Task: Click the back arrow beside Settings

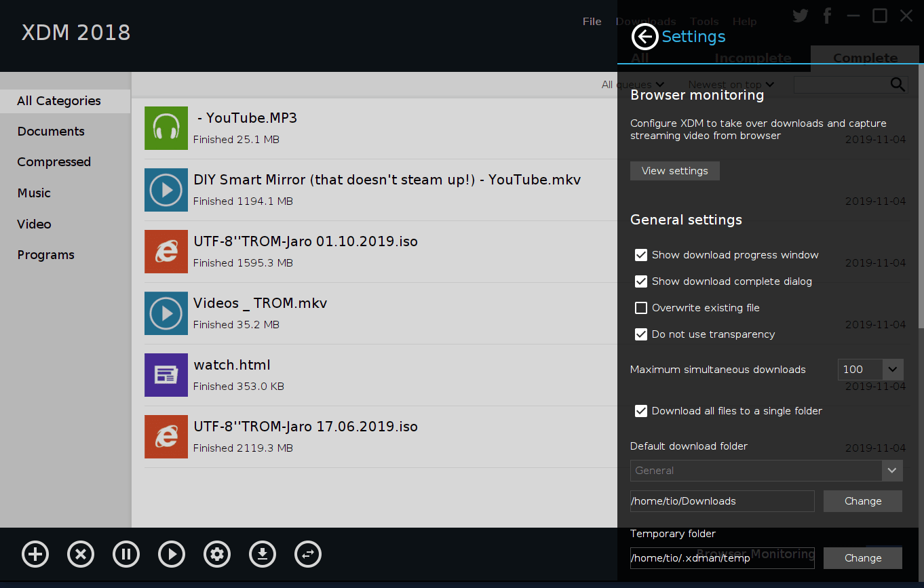Action: point(644,37)
